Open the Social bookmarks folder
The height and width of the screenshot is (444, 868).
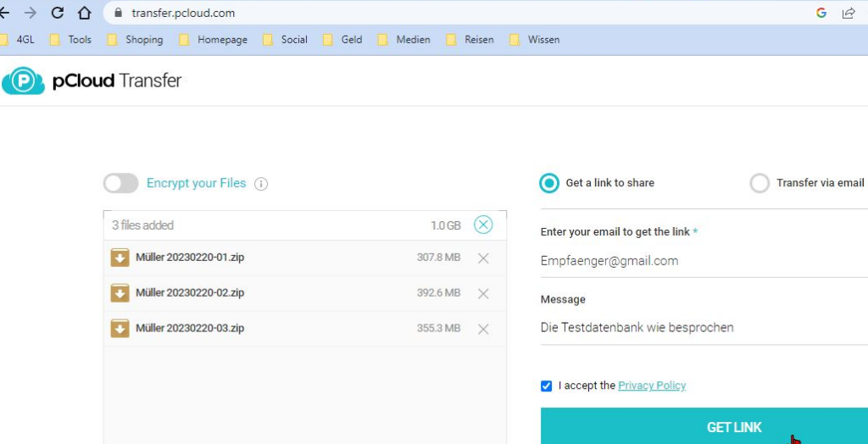(285, 40)
